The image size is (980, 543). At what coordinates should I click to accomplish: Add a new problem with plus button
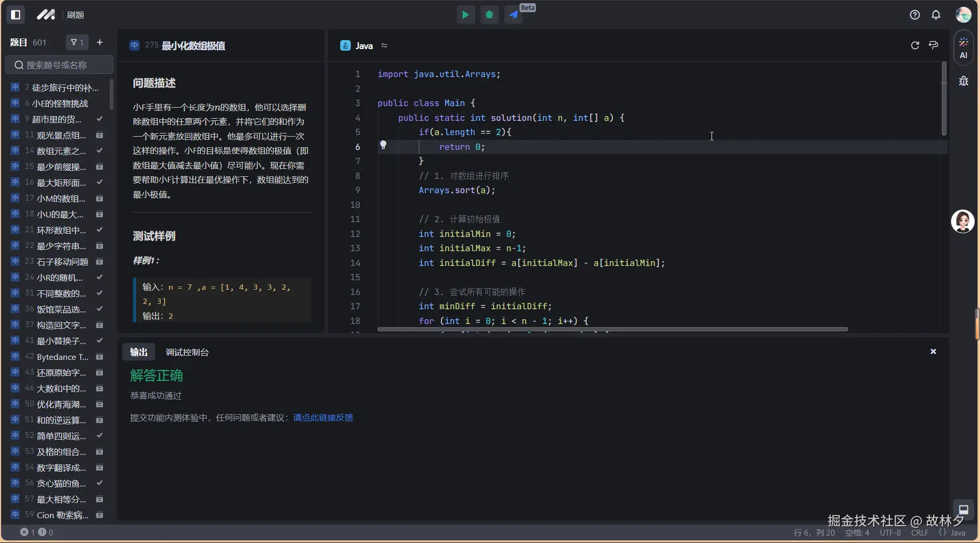pyautogui.click(x=100, y=42)
